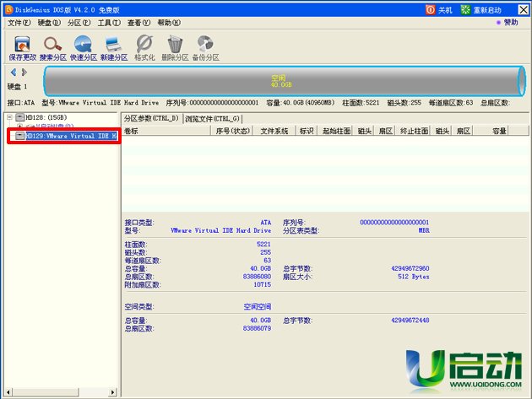The height and width of the screenshot is (399, 532).
Task: Collapse the HD128 (15GB) tree node
Action: pyautogui.click(x=9, y=117)
